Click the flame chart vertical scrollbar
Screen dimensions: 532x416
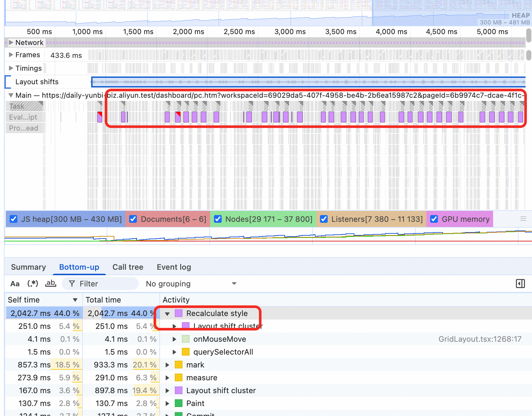click(x=528, y=35)
